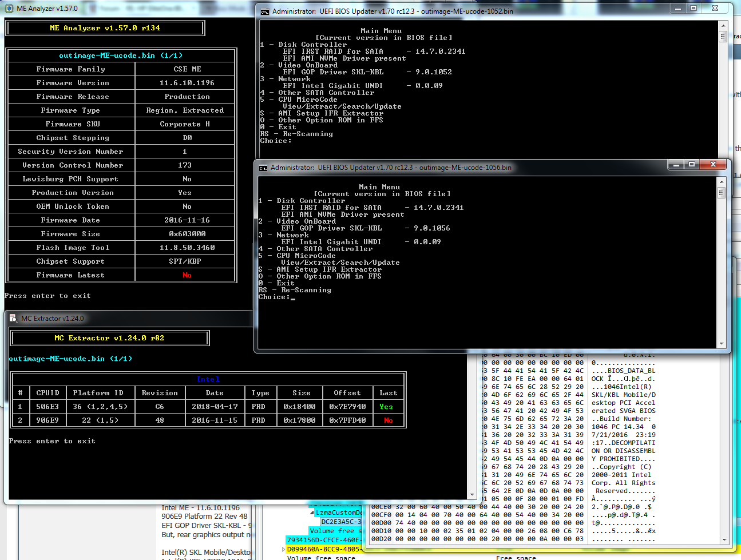Click the ME Analyzer window title icon
This screenshot has height=560, width=741.
10,9
